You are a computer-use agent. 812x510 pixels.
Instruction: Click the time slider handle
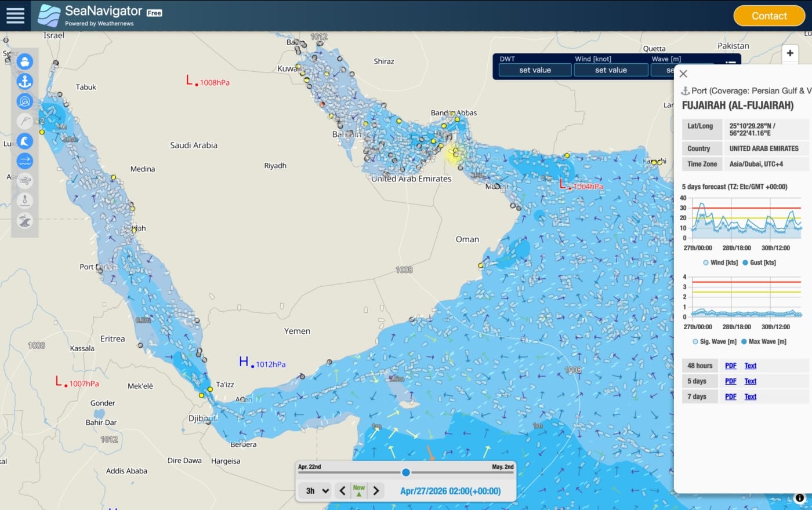[x=406, y=472]
